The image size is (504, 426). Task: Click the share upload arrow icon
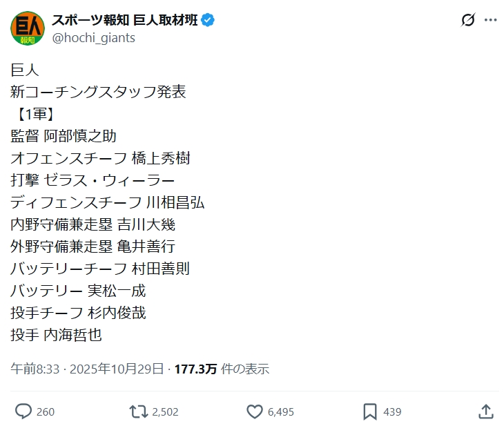(x=486, y=412)
